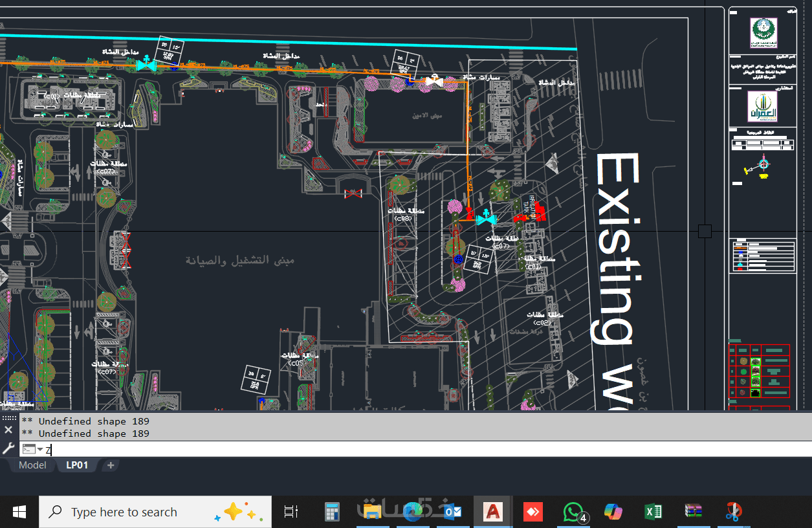Open File Explorer from the taskbar
Viewport: 812px width, 528px height.
[x=372, y=512]
